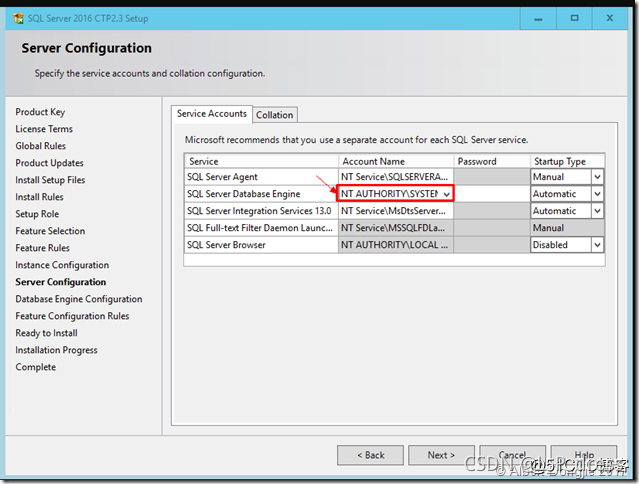Click NT Service\MSSQLFDLa... account cell
The image size is (639, 484).
pos(395,228)
